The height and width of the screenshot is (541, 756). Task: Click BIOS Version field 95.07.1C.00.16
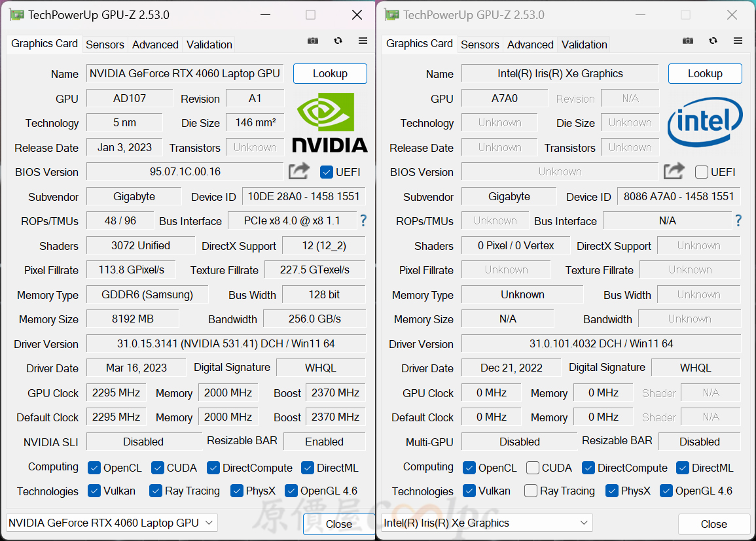[185, 171]
